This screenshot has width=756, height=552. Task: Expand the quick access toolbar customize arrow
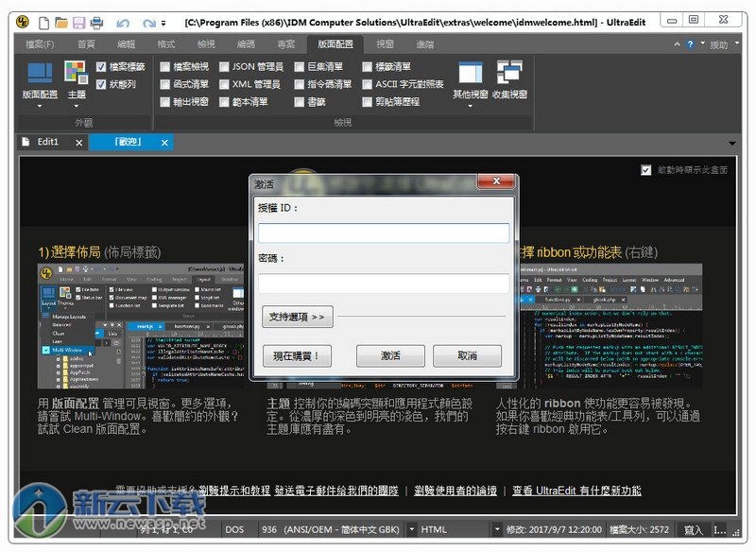point(163,23)
